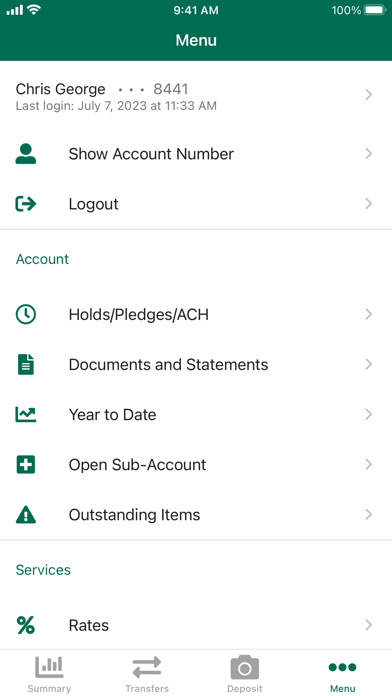Open the chevron on Year to Date row
This screenshot has width=392, height=696.
(x=368, y=414)
